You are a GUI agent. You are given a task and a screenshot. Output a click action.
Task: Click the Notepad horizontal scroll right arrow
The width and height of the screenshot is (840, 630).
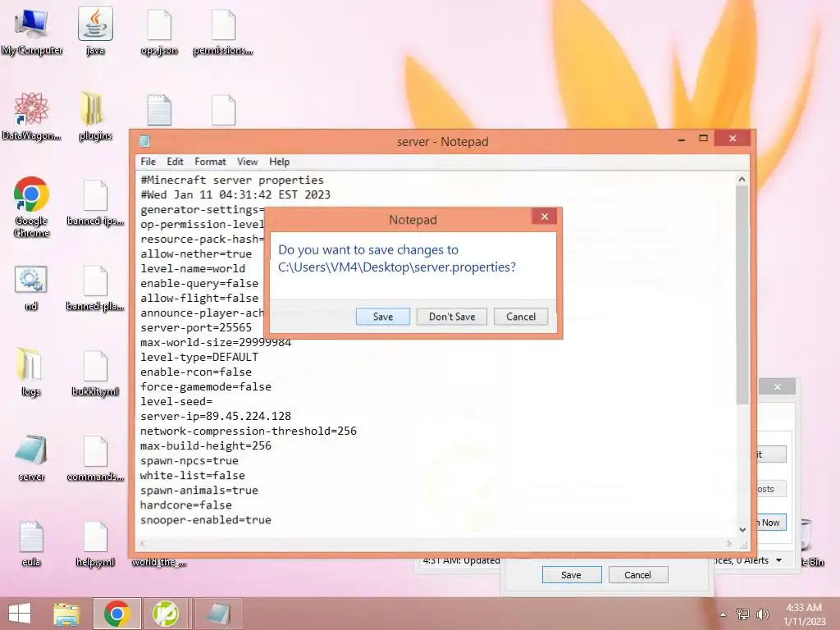click(x=729, y=543)
